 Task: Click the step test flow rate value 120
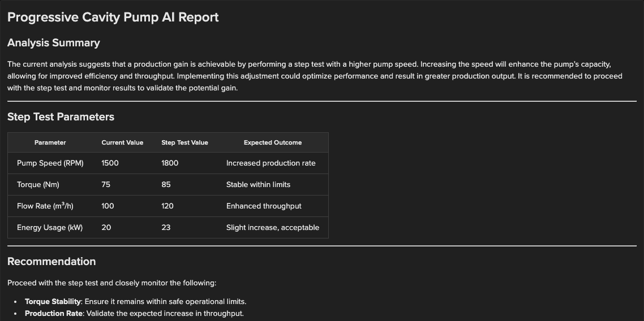(168, 206)
